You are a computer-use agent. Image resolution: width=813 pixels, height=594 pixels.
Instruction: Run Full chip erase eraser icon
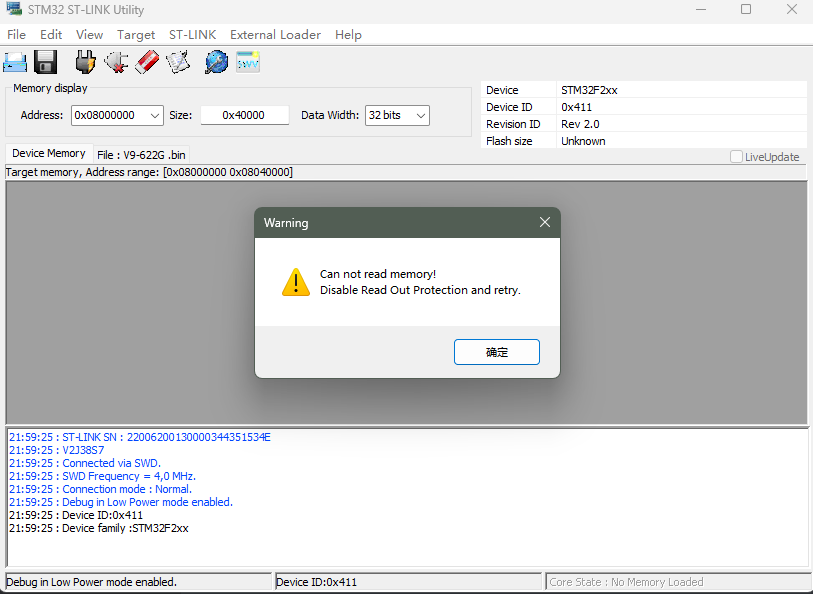147,62
